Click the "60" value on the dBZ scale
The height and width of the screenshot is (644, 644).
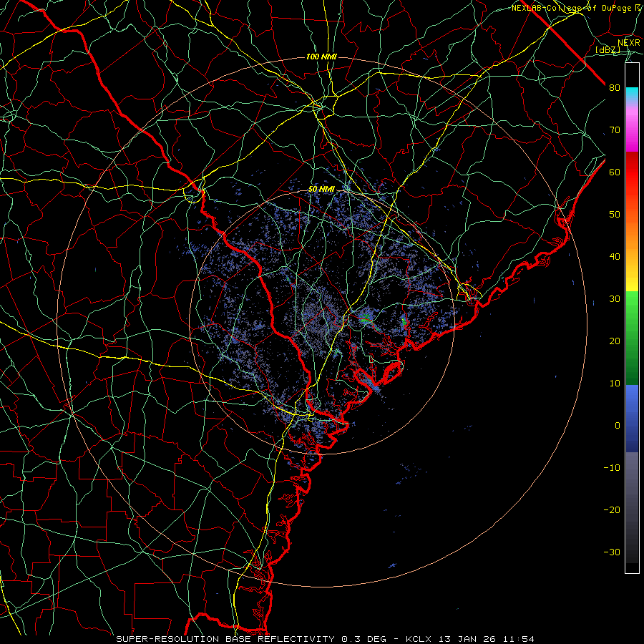(x=615, y=172)
